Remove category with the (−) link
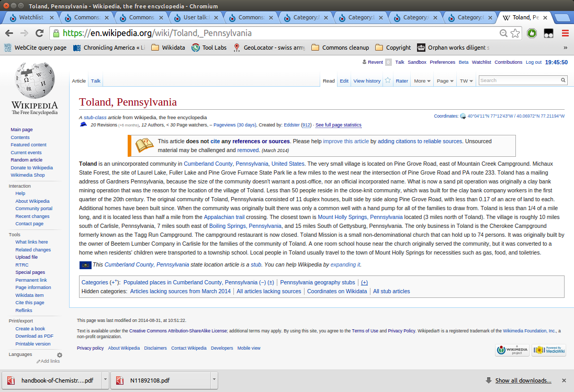 click(x=262, y=282)
